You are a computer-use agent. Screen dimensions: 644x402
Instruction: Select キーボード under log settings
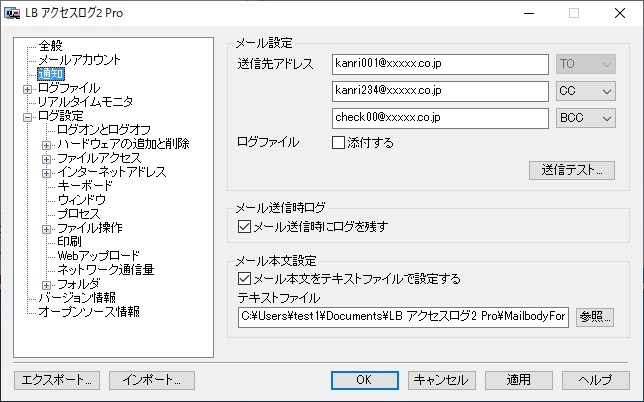[85, 186]
